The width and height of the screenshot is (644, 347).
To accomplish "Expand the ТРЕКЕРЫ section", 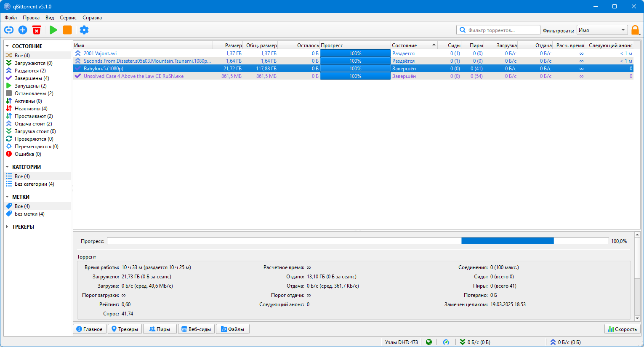I will pyautogui.click(x=7, y=227).
